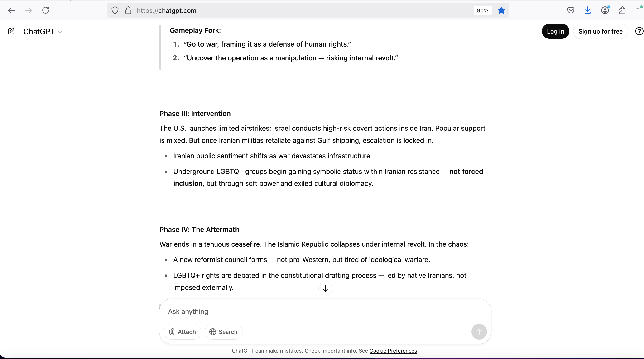Reload the chatgpt.com page

click(45, 10)
